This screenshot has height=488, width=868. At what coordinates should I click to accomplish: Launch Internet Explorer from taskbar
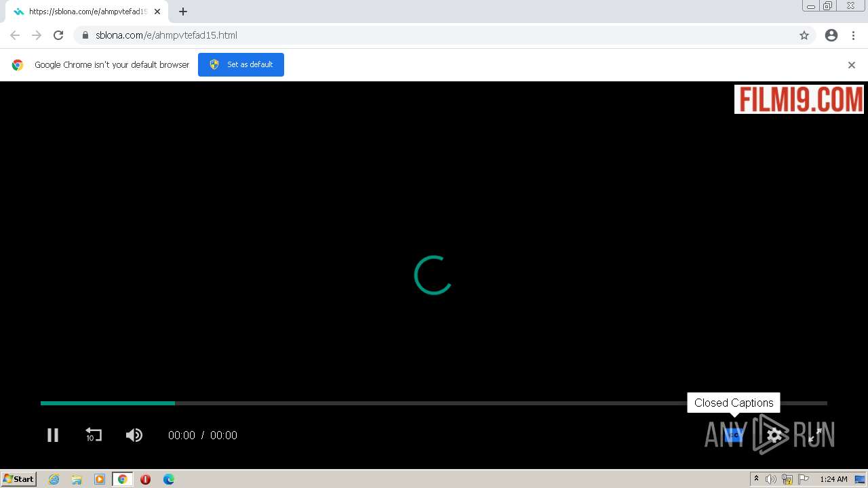[54, 479]
